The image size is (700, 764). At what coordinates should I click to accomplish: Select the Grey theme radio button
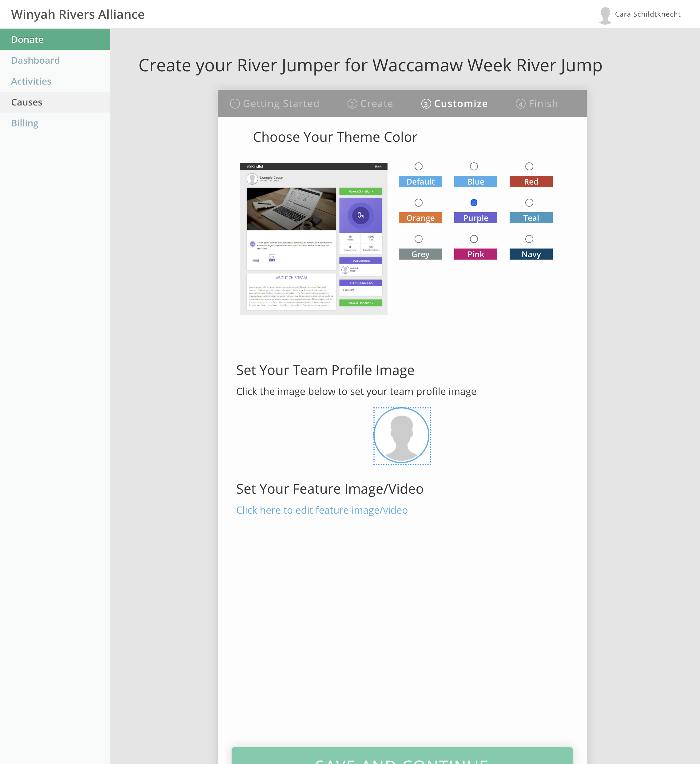click(418, 239)
